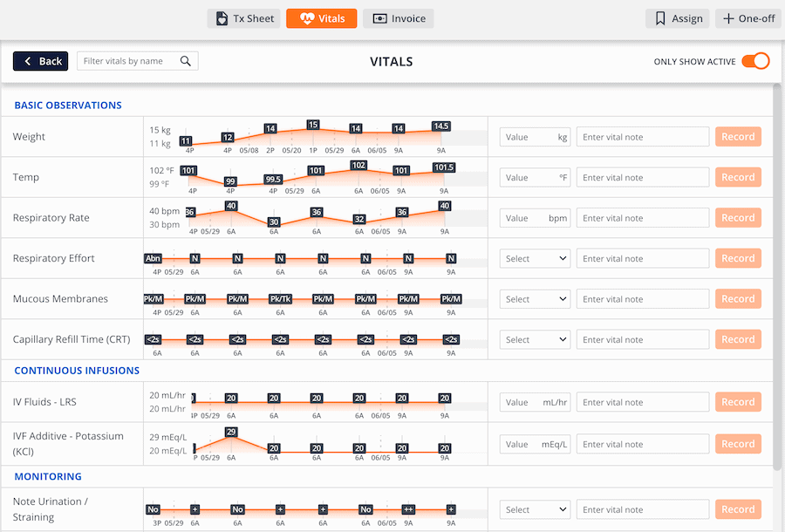The width and height of the screenshot is (785, 532).
Task: Expand the Mucous Membranes select dropdown
Action: (535, 299)
